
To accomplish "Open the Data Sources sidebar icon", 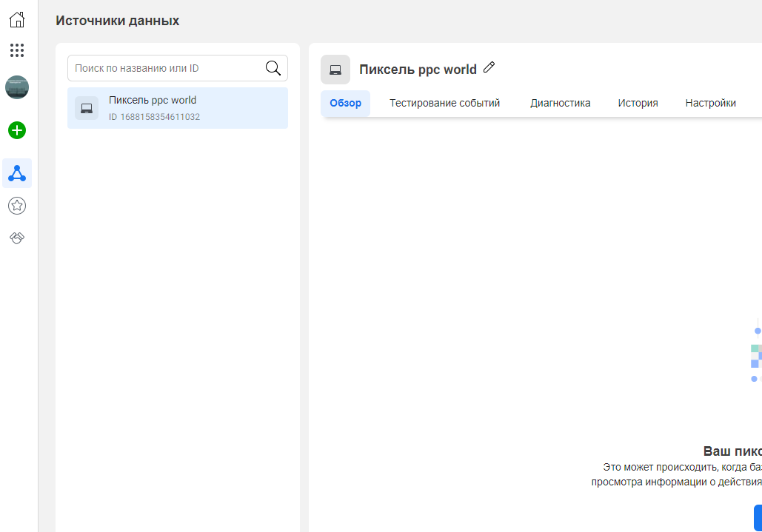I will [x=17, y=173].
